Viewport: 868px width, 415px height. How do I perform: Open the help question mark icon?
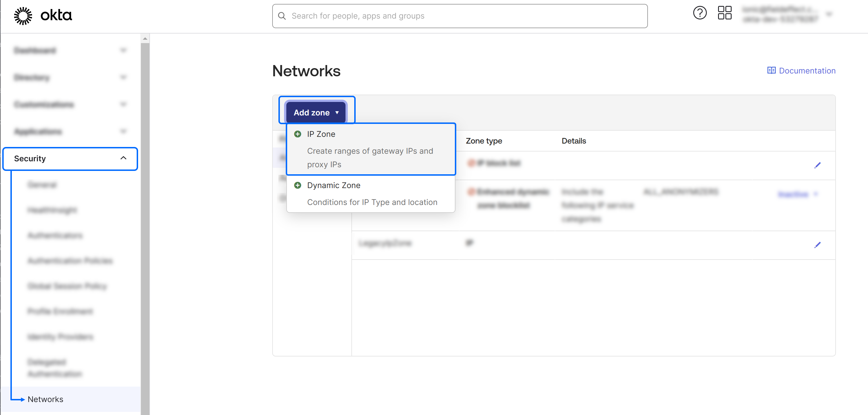click(x=699, y=13)
